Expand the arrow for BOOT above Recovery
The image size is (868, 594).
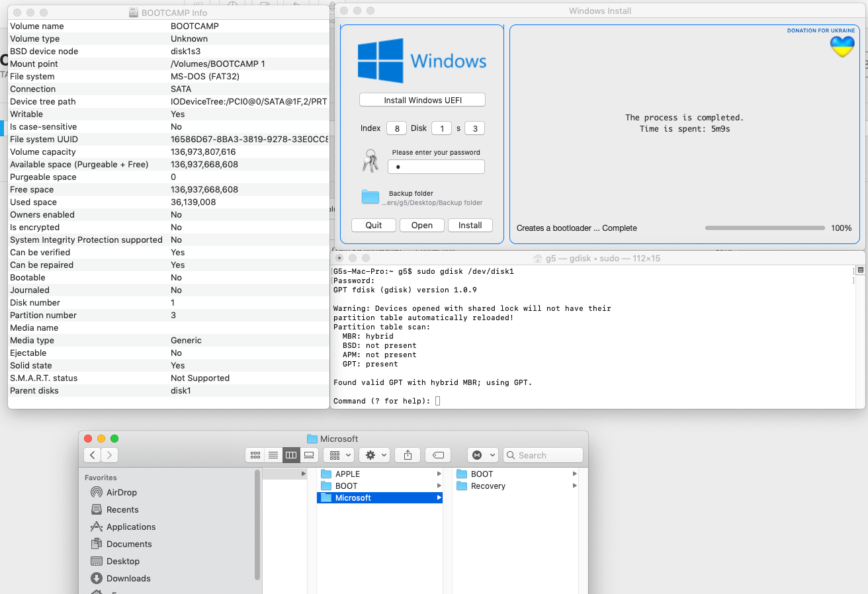point(574,474)
